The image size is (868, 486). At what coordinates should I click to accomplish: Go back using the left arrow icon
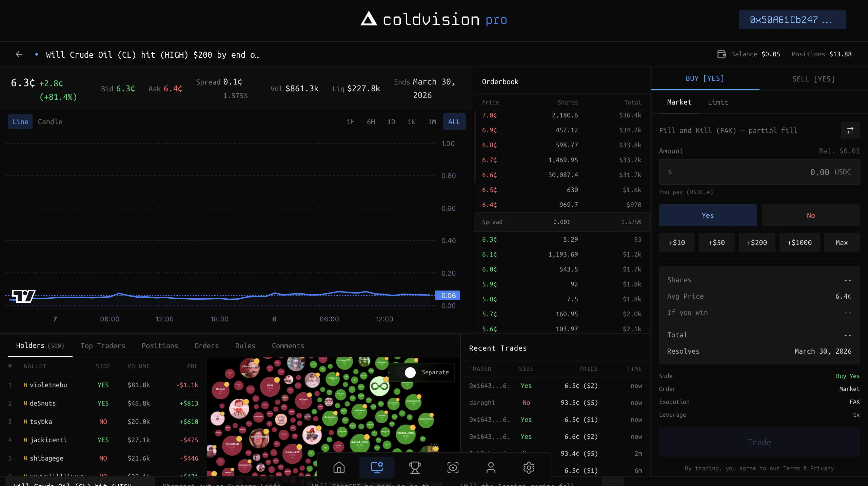(19, 54)
